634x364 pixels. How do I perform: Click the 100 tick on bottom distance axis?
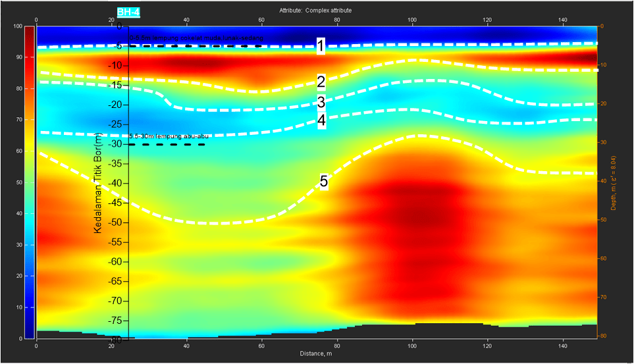[x=411, y=345]
